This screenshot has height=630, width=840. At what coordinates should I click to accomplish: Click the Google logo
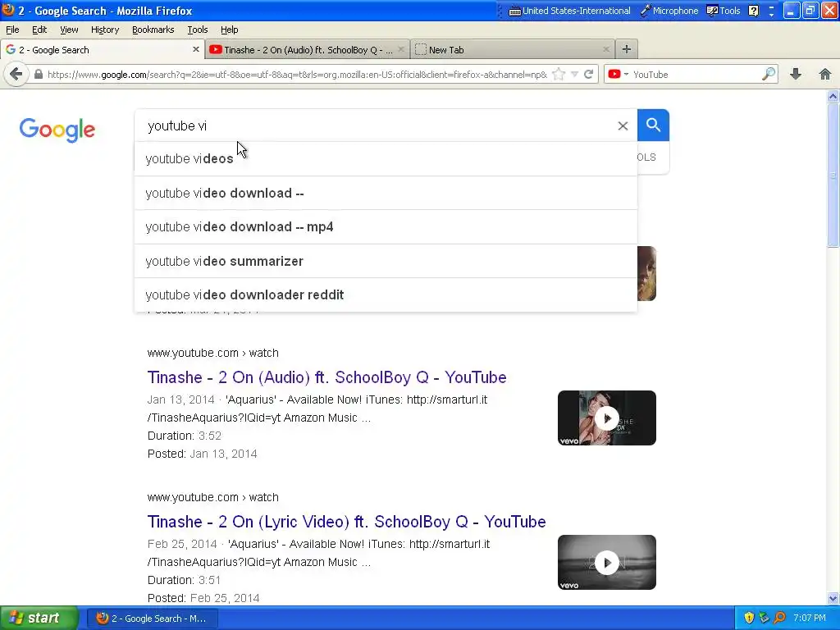57,129
